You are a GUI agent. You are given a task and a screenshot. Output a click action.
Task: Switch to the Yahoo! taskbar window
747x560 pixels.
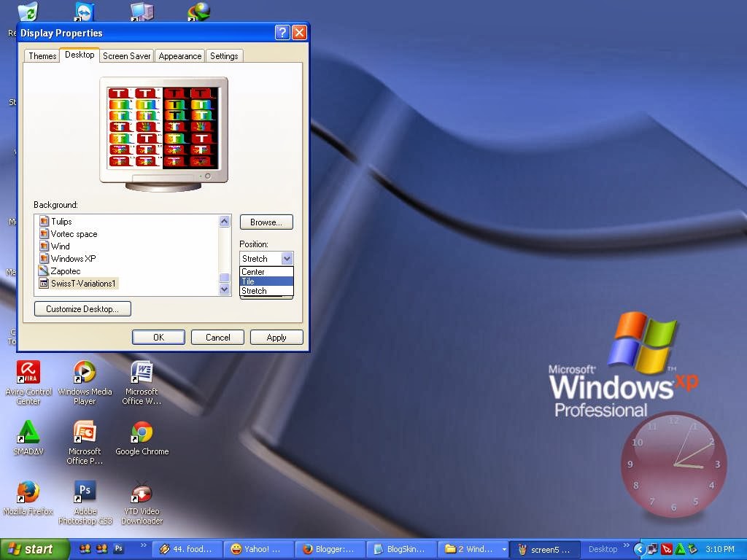tap(258, 549)
